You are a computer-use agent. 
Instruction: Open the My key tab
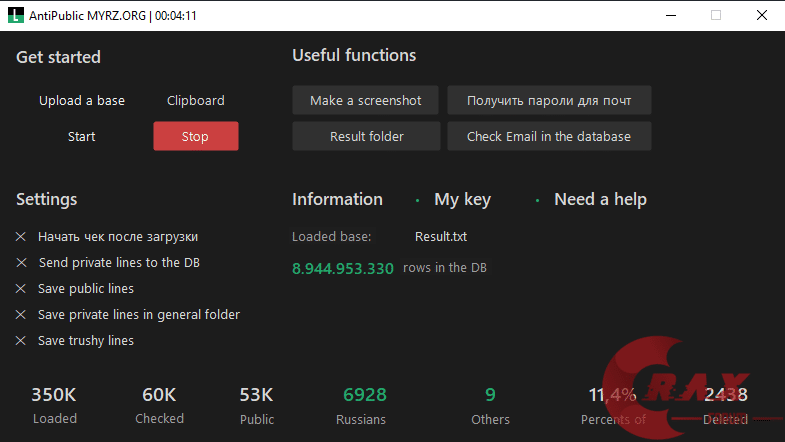tap(463, 199)
